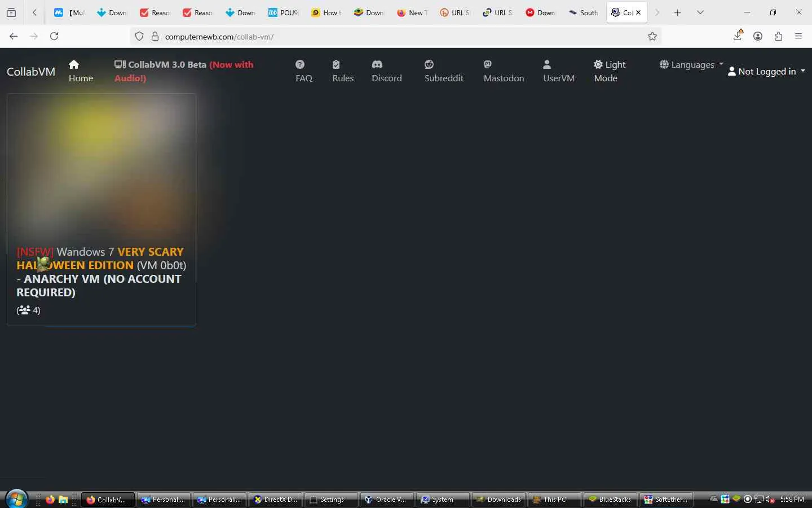Image resolution: width=812 pixels, height=508 pixels.
Task: Expand the Languages dropdown
Action: point(691,64)
